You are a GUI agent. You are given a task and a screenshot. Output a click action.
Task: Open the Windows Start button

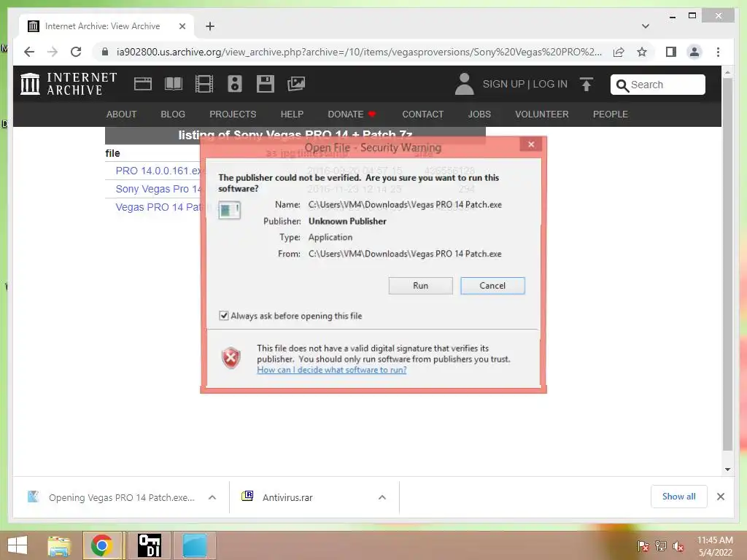coord(18,545)
